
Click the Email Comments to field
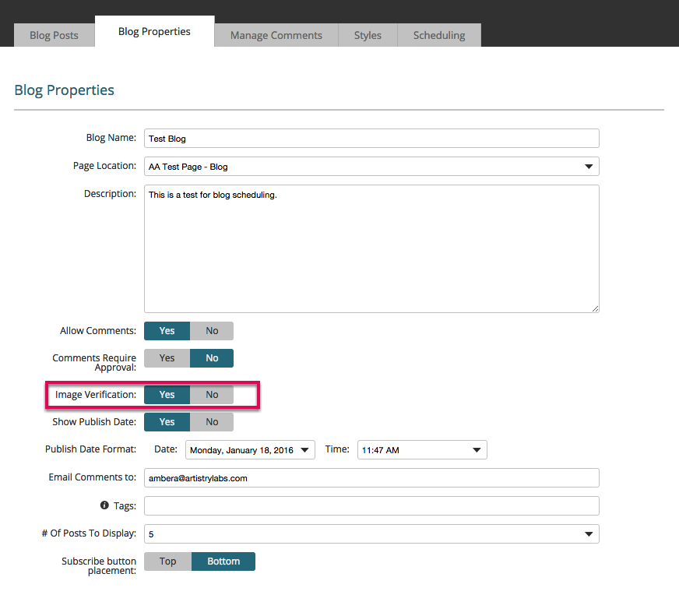tap(371, 478)
